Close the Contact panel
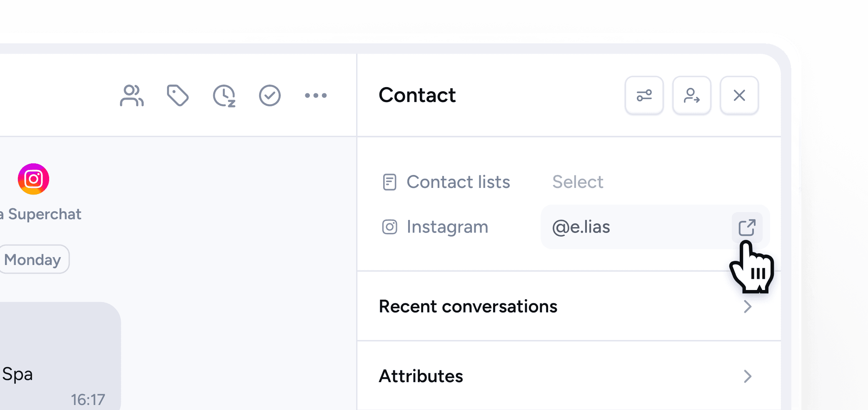Image resolution: width=868 pixels, height=410 pixels. pos(739,95)
